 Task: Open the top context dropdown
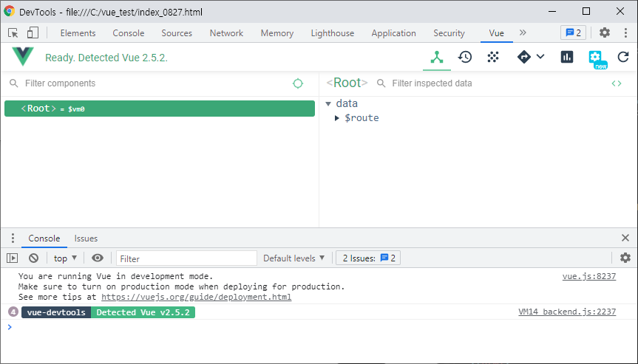click(65, 258)
